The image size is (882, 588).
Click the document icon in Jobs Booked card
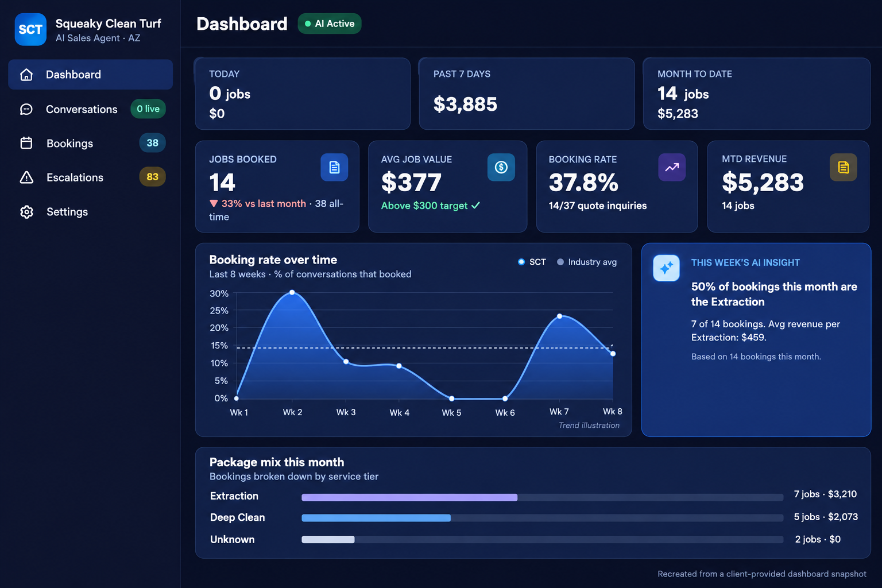[x=334, y=167]
